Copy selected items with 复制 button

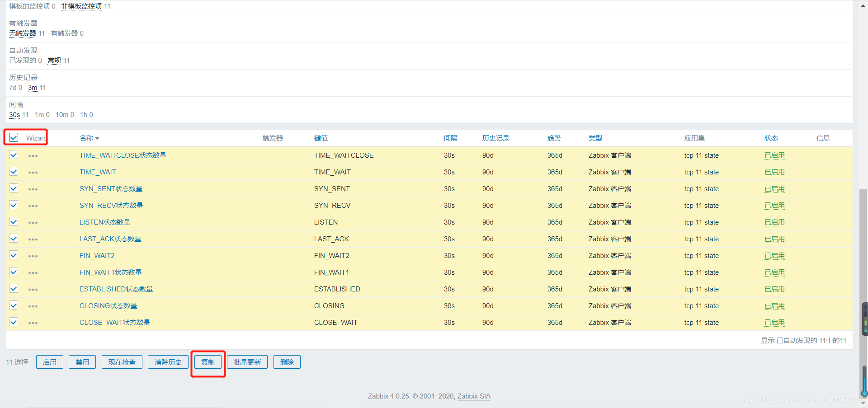(208, 362)
